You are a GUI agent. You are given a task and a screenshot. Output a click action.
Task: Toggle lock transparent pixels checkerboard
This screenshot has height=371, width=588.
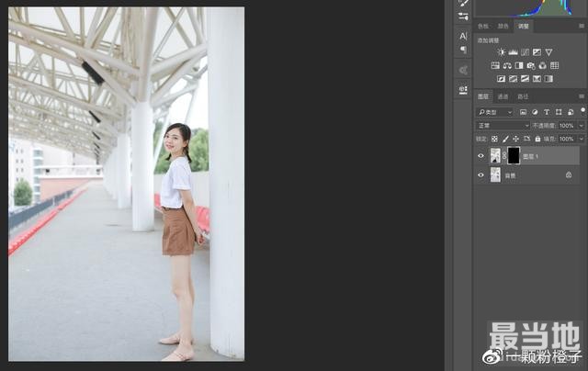pyautogui.click(x=494, y=139)
